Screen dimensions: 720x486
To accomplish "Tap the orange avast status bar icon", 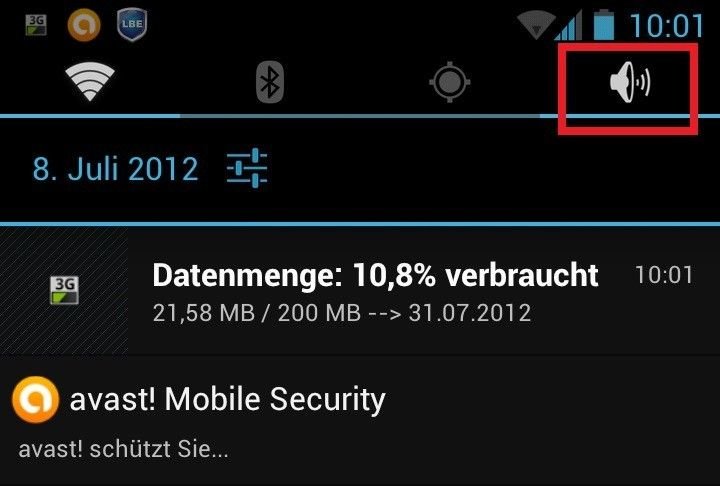I will click(x=84, y=25).
